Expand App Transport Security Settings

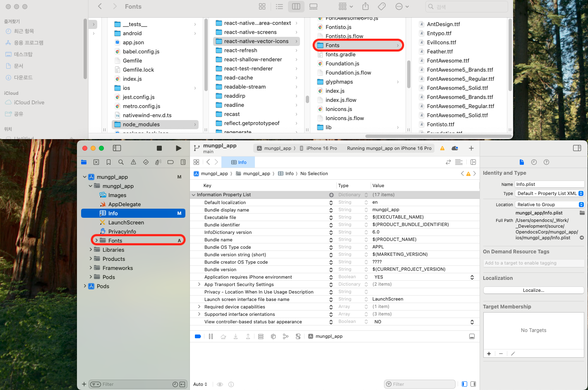[x=199, y=284]
